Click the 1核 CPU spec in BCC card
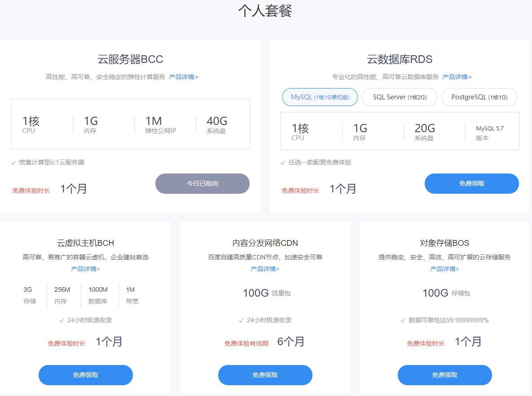 click(31, 125)
